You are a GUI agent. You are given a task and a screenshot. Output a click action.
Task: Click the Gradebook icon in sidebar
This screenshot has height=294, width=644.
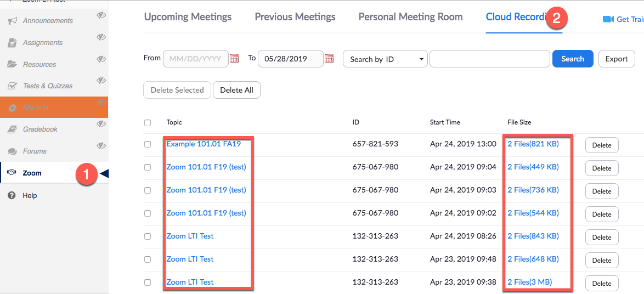tap(12, 129)
